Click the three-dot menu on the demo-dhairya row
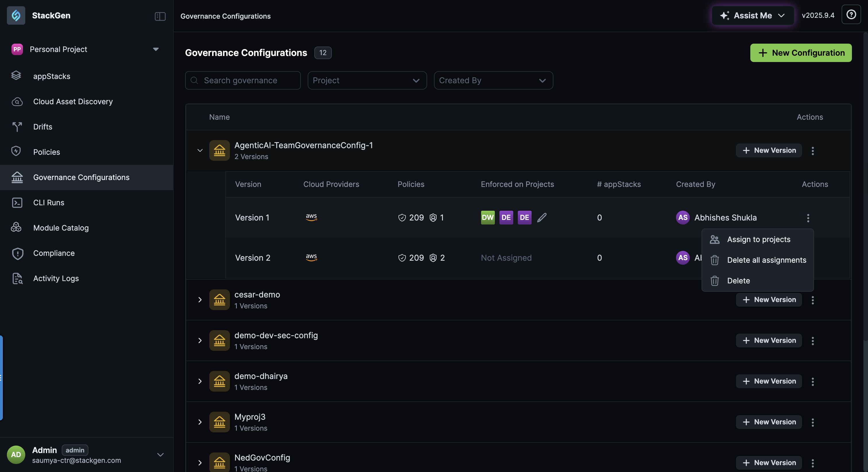 [812, 381]
